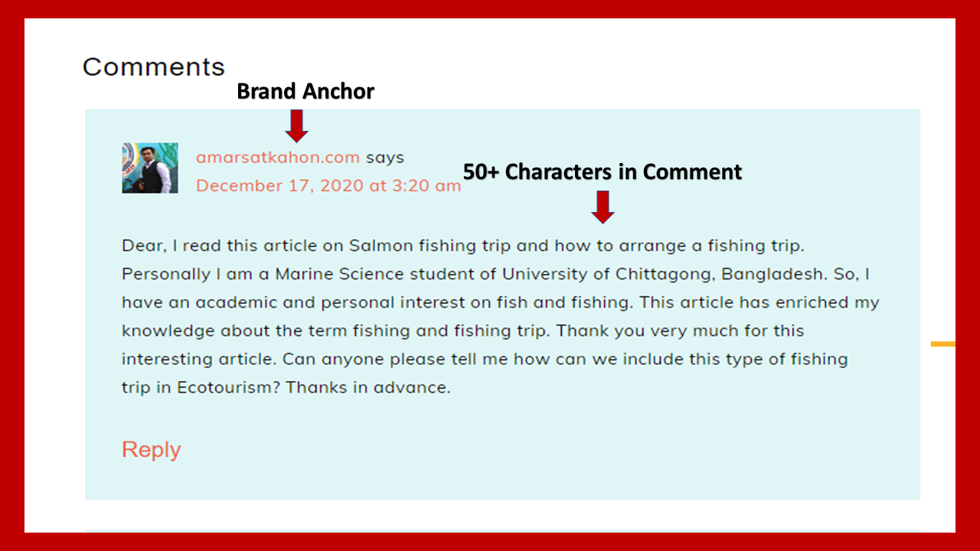This screenshot has height=551, width=980.
Task: Click the Brand Anchor annotation label
Action: (305, 91)
